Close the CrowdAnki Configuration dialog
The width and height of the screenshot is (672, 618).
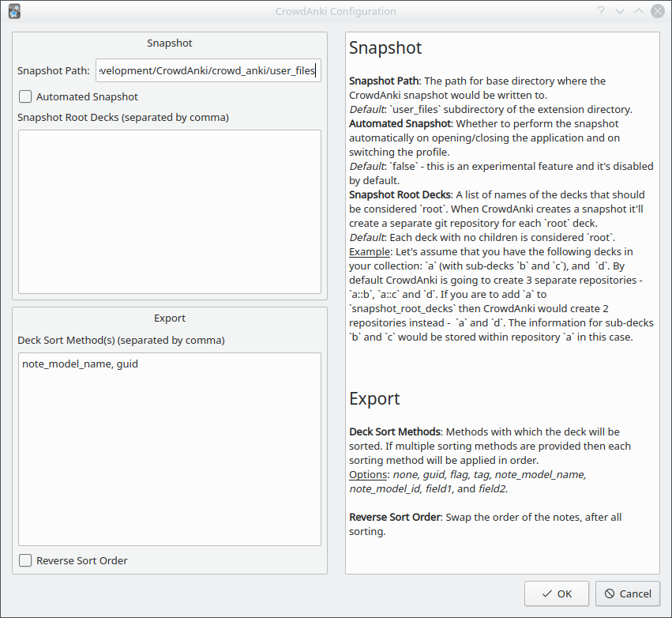(x=658, y=11)
